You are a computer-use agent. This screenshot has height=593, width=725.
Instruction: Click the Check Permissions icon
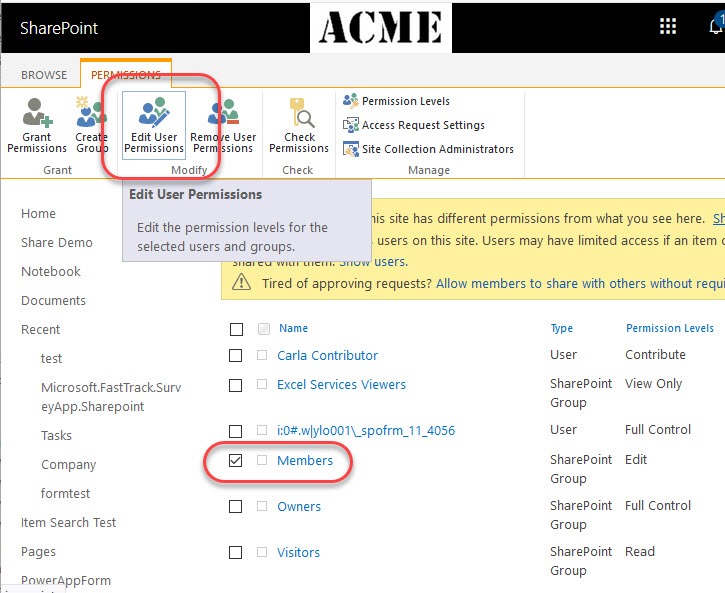click(x=298, y=112)
